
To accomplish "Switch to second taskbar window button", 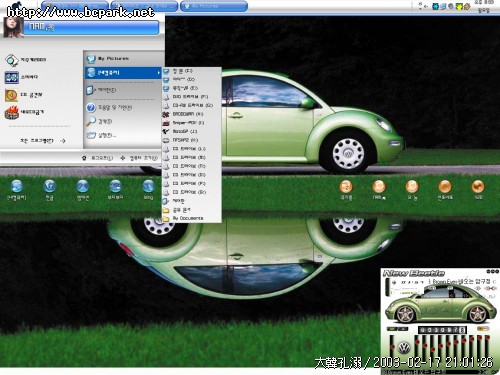I will point(144,6).
